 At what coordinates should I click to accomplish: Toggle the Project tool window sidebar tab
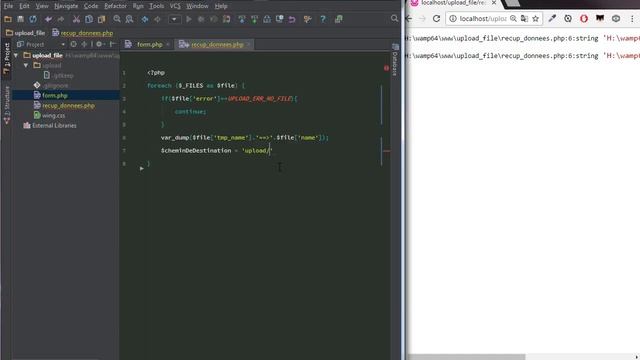pyautogui.click(x=7, y=59)
